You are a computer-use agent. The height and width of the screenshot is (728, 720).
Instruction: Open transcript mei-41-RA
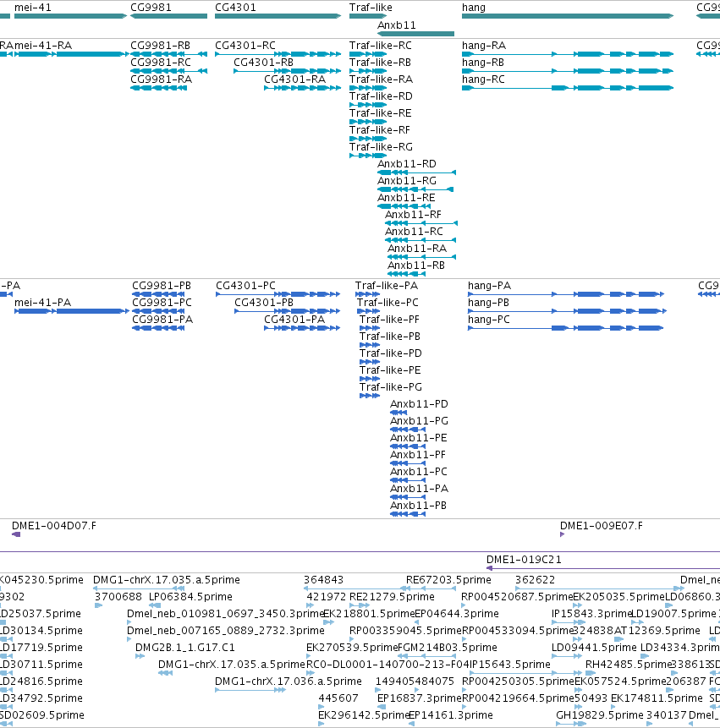(x=70, y=54)
